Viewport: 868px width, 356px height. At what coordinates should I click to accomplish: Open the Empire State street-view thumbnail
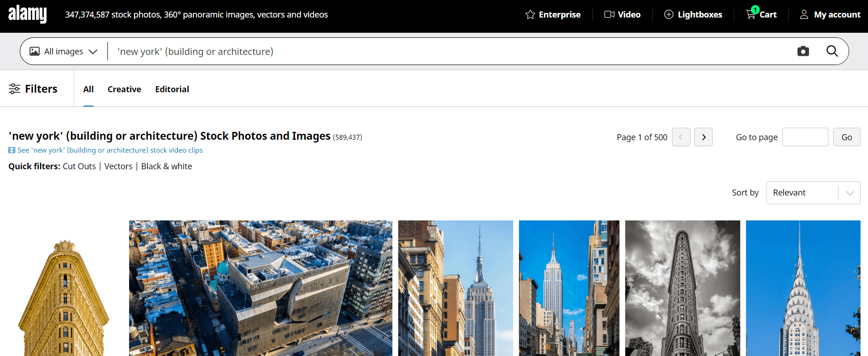pos(455,288)
